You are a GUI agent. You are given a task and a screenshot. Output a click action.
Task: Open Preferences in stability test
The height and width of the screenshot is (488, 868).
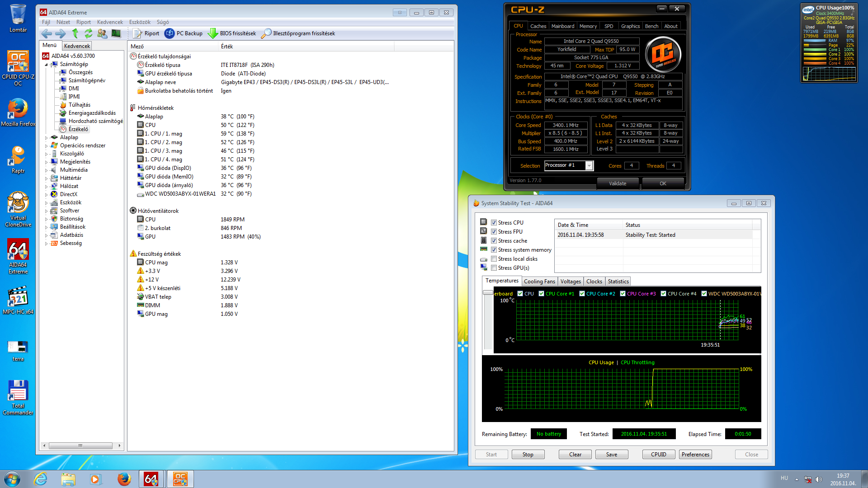point(695,455)
